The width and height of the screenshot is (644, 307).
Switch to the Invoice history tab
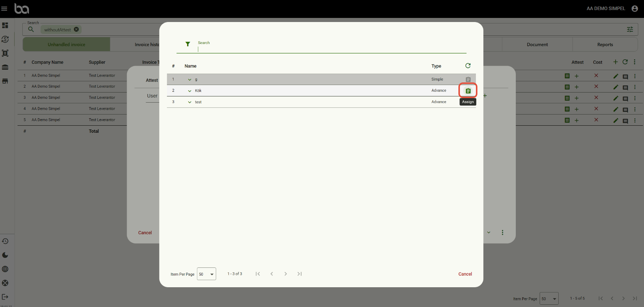pyautogui.click(x=147, y=44)
